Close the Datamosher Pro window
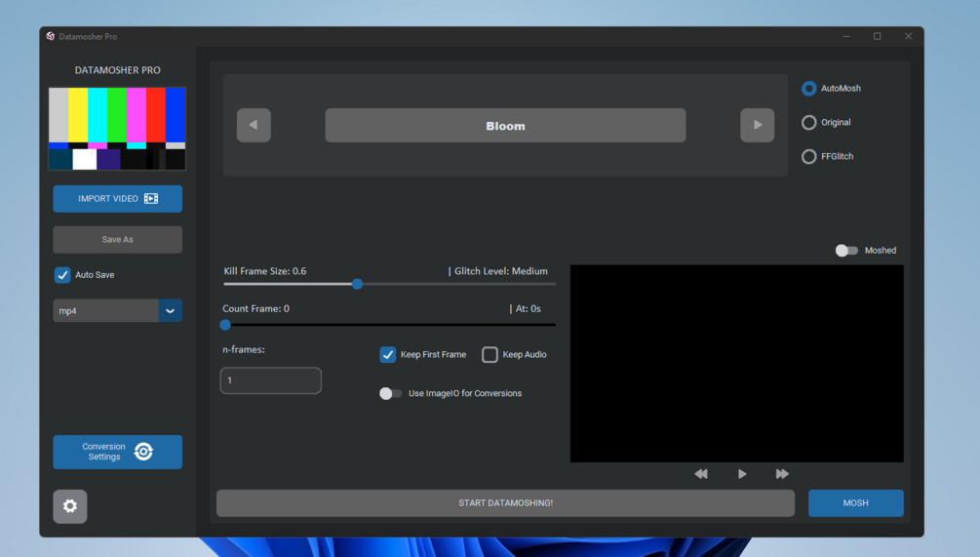 click(908, 36)
